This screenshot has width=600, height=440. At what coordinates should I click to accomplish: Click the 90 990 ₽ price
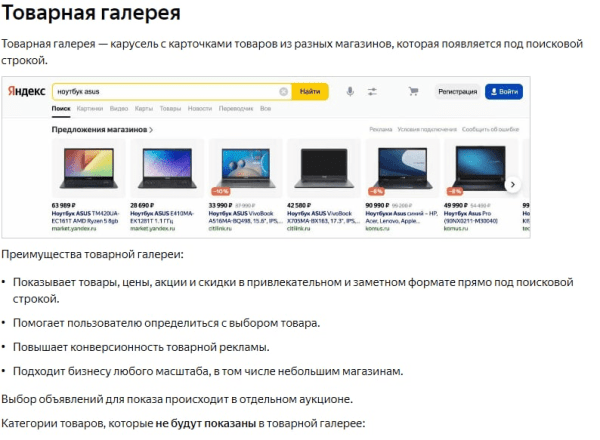pos(377,205)
